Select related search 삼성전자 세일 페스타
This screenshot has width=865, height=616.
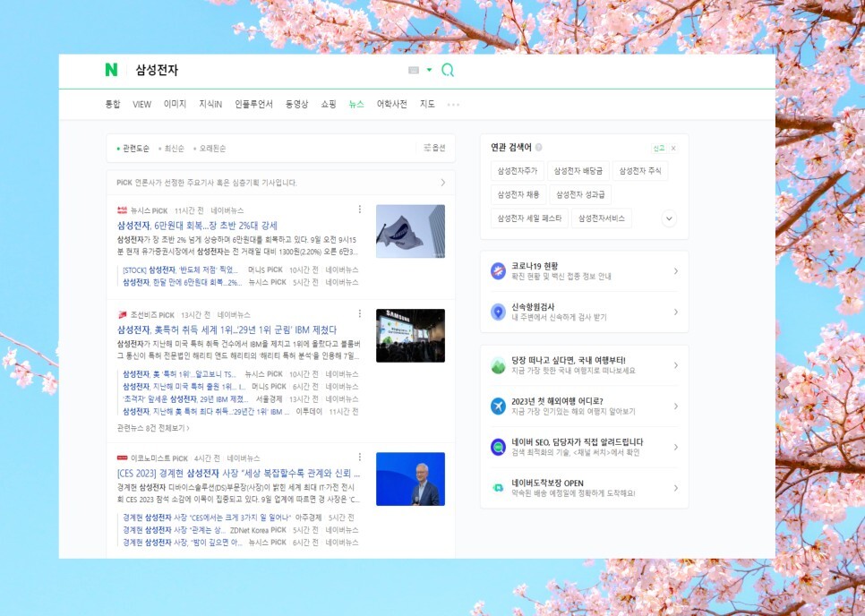click(529, 218)
